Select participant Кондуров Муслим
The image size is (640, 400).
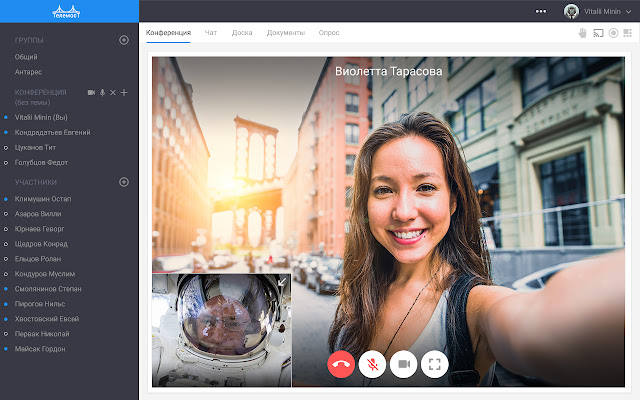[45, 274]
